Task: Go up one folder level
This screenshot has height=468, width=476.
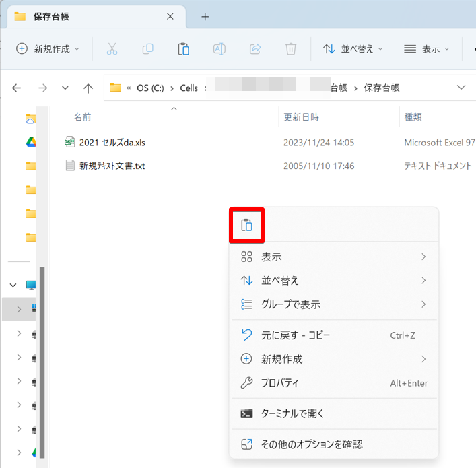Action: (88, 88)
